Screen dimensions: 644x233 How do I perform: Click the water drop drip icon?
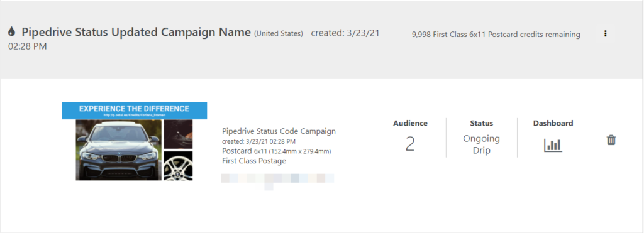[12, 31]
